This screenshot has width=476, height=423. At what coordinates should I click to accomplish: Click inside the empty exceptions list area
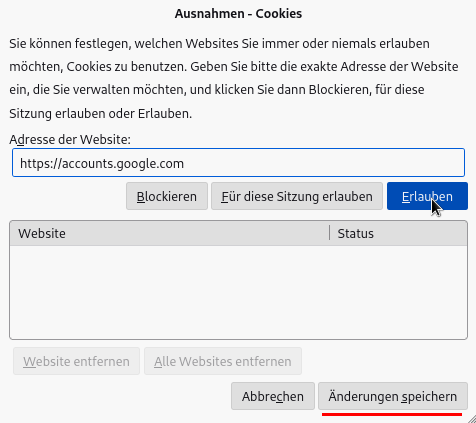pos(238,292)
